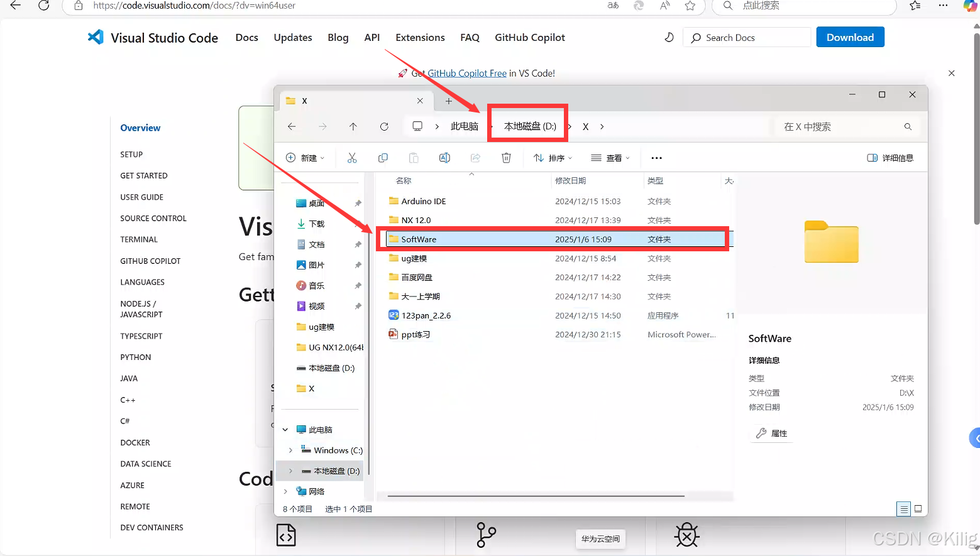980x556 pixels.
Task: Toggle dark theme moon icon on VS Code site
Action: (x=669, y=37)
